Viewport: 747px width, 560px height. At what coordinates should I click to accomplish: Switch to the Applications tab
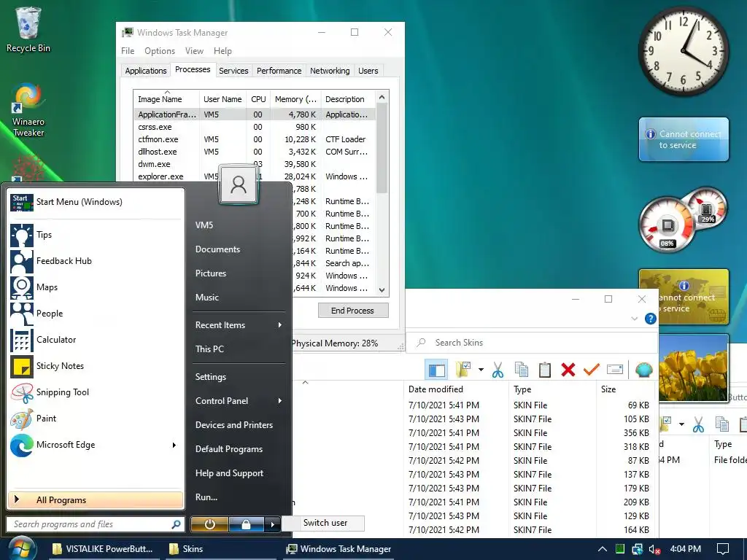click(145, 71)
